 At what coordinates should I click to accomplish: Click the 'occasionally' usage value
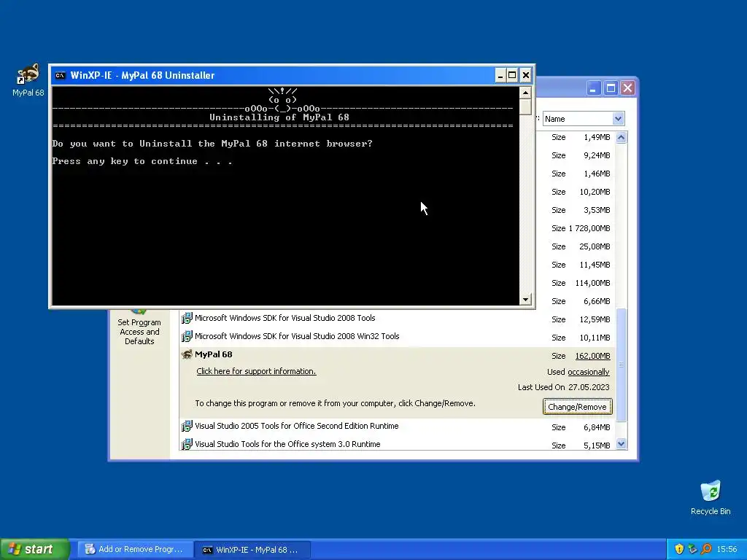(x=589, y=372)
